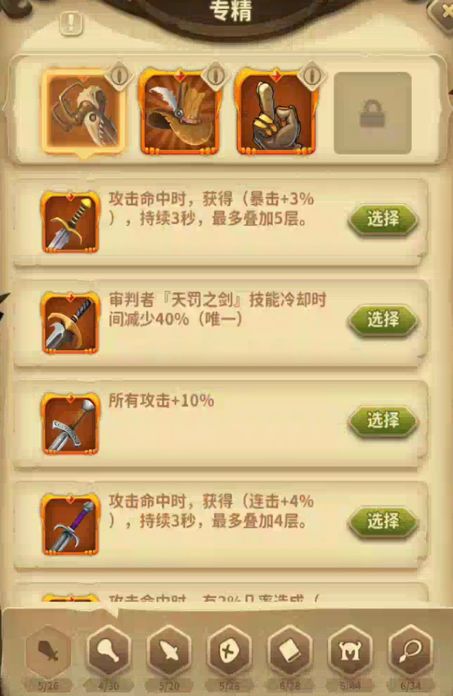This screenshot has height=696, width=453.
Task: Tap curved-guard sword icon of 天罚之剑 skill
Action: (x=70, y=323)
